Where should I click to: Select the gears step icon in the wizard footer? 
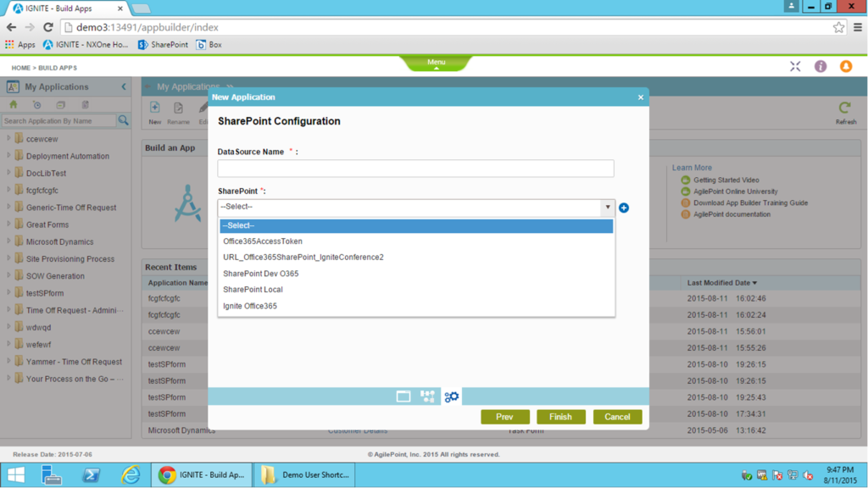[x=451, y=396]
